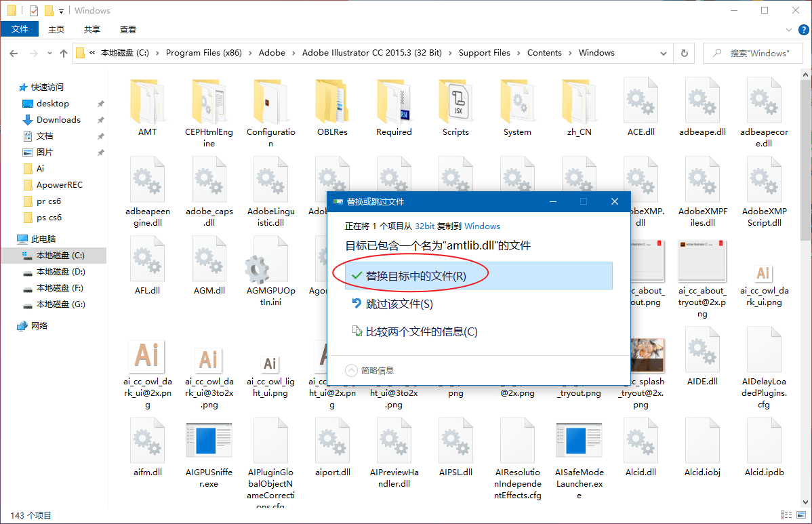Screen dimensions: 812x524
Task: Open the 查看 ribbon tab
Action: point(128,30)
